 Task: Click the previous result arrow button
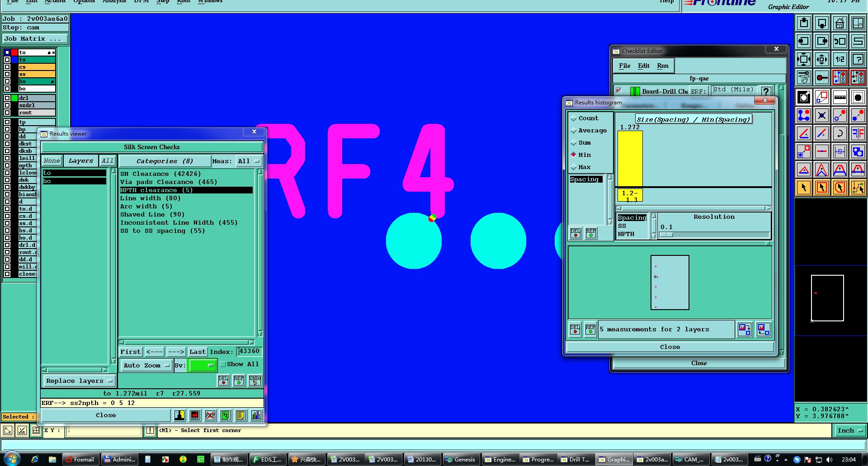pyautogui.click(x=154, y=352)
